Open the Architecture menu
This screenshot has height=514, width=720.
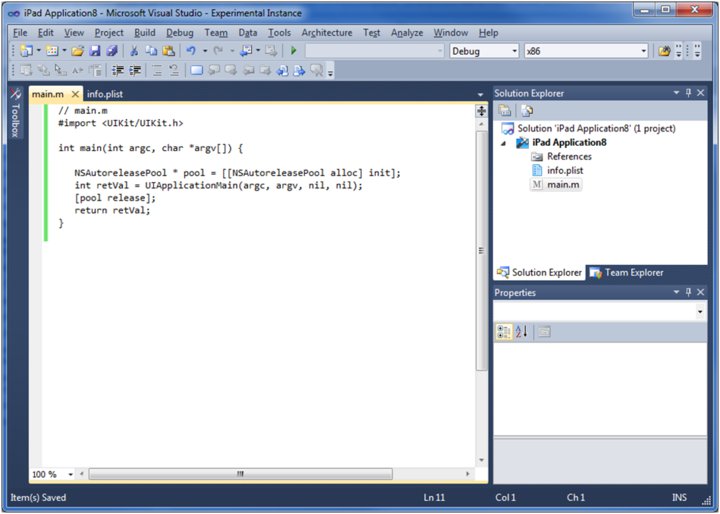[327, 33]
